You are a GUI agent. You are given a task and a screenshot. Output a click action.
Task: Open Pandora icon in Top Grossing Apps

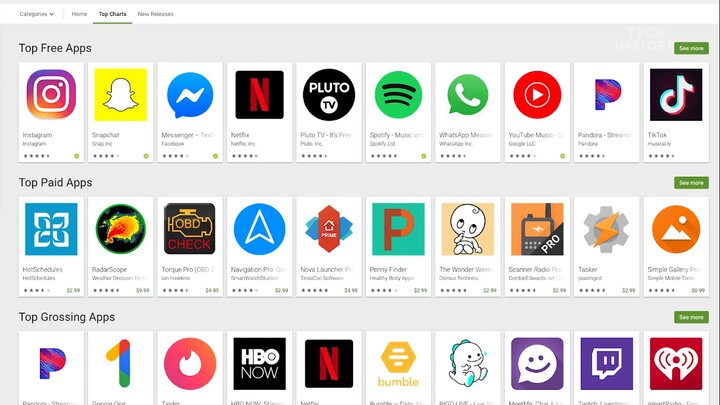52,364
